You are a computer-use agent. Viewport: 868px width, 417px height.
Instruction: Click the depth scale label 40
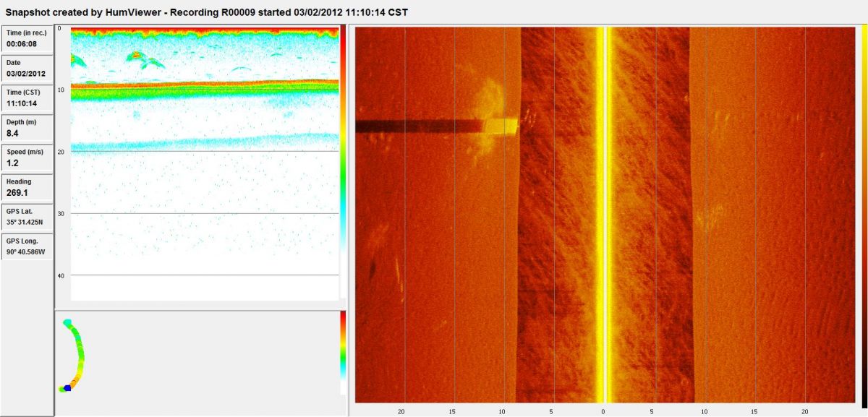pyautogui.click(x=61, y=275)
